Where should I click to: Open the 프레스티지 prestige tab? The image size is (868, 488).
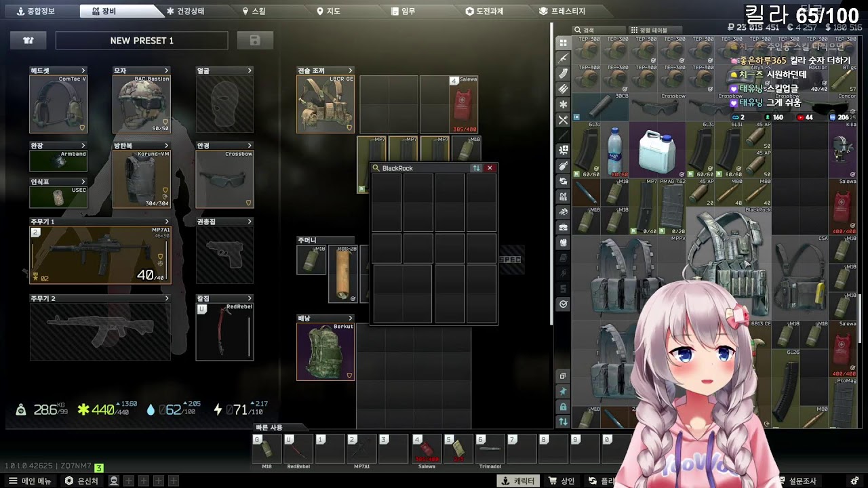(562, 12)
